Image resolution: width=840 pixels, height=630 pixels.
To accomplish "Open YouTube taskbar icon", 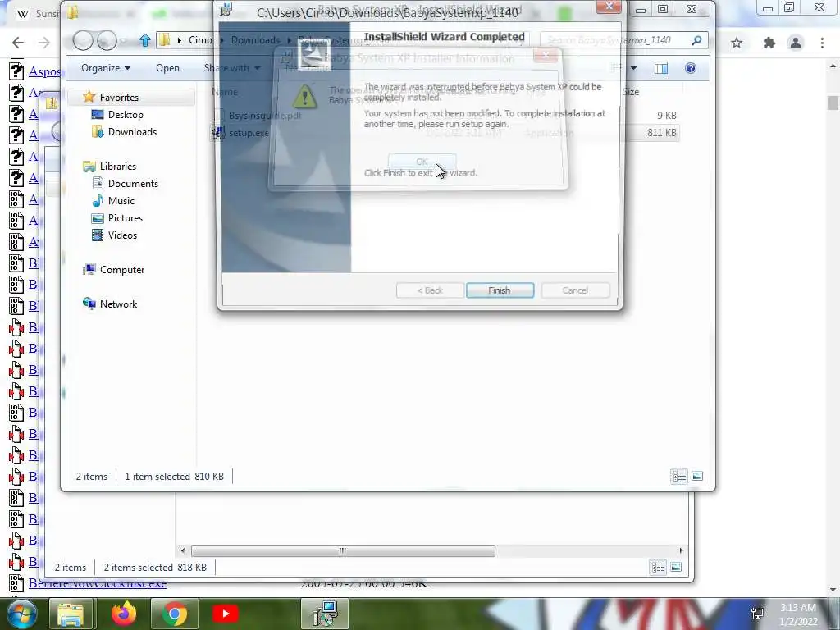I will click(225, 614).
